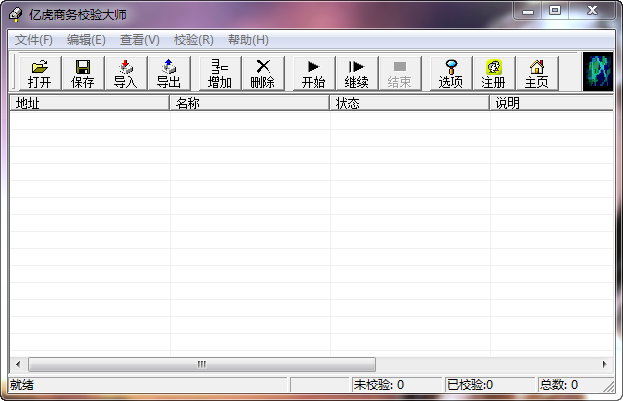The image size is (623, 401).
Task: Click the 注册 (Register) toolbar icon
Action: tap(494, 74)
